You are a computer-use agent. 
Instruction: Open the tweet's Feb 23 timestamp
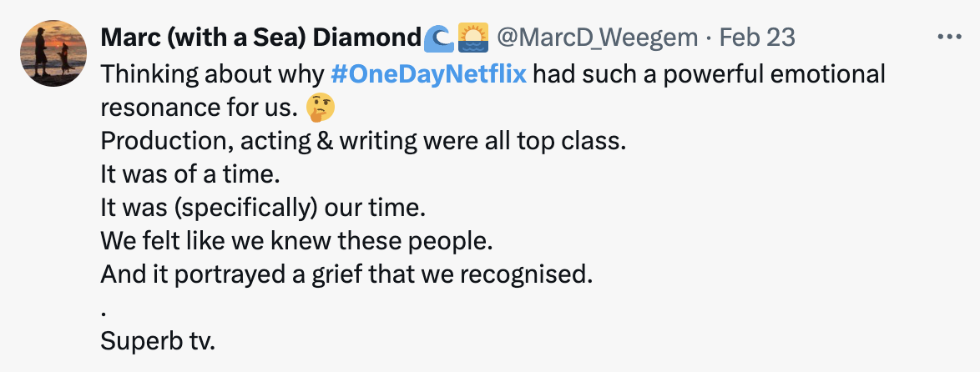pos(757,38)
